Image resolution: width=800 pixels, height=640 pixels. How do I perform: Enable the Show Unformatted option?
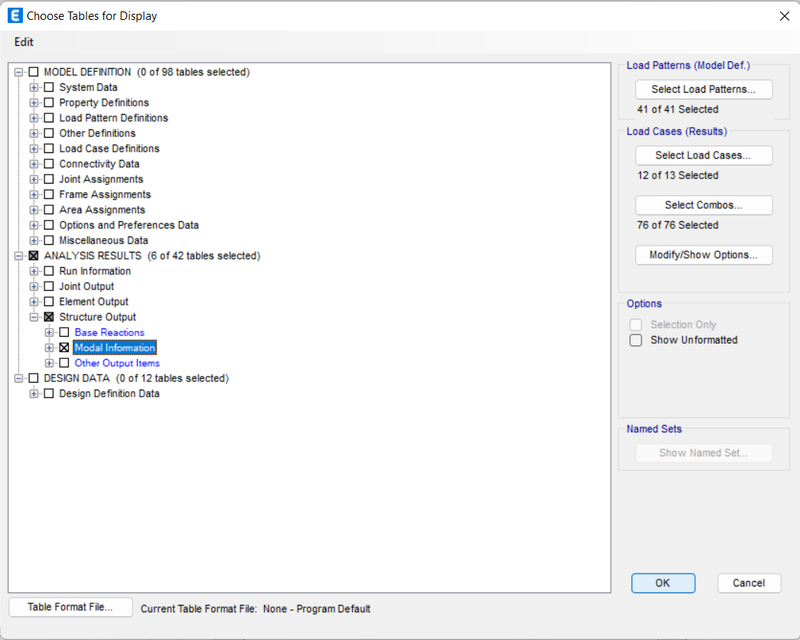tap(636, 340)
